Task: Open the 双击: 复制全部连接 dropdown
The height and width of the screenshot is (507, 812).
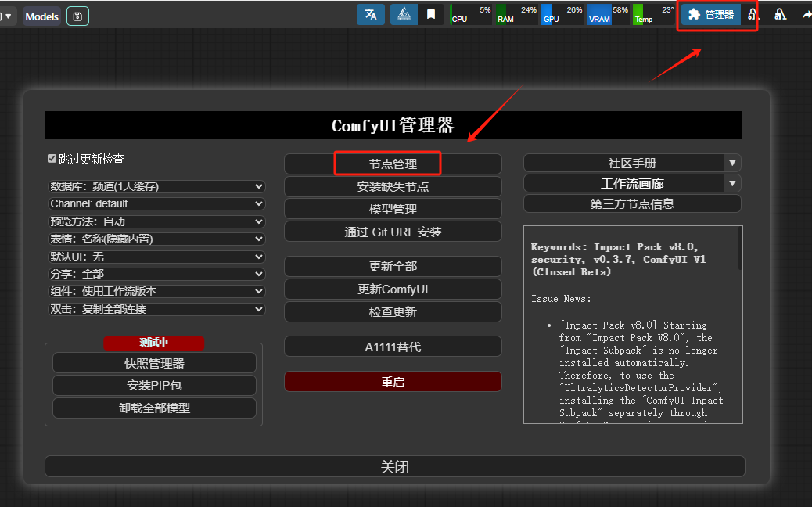Action: coord(156,309)
